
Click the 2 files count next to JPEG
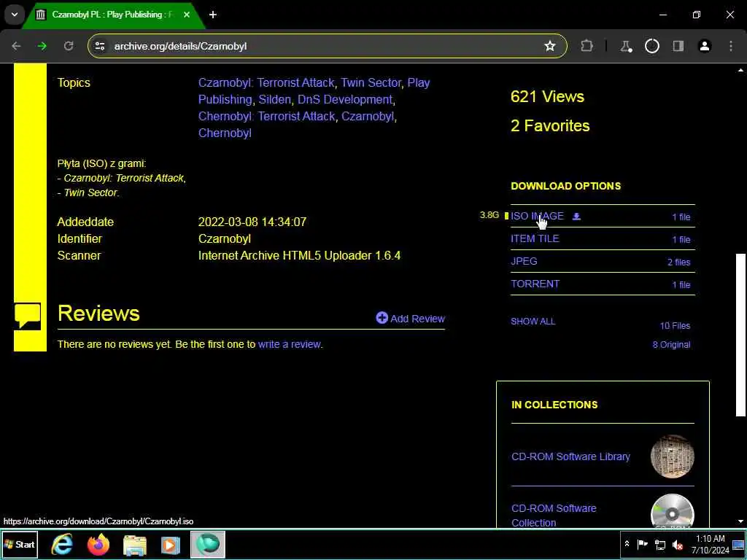click(x=679, y=262)
